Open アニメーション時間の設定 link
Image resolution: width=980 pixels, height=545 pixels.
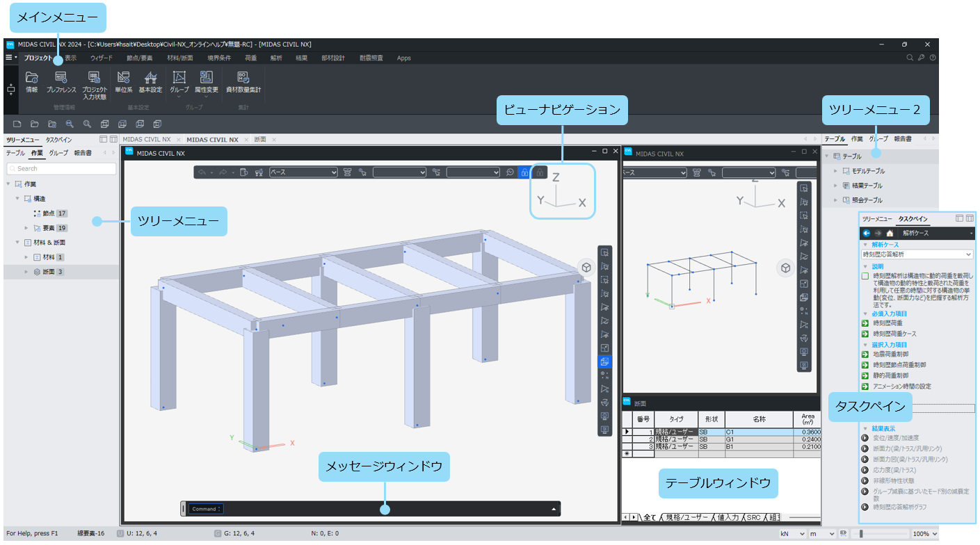pyautogui.click(x=901, y=387)
